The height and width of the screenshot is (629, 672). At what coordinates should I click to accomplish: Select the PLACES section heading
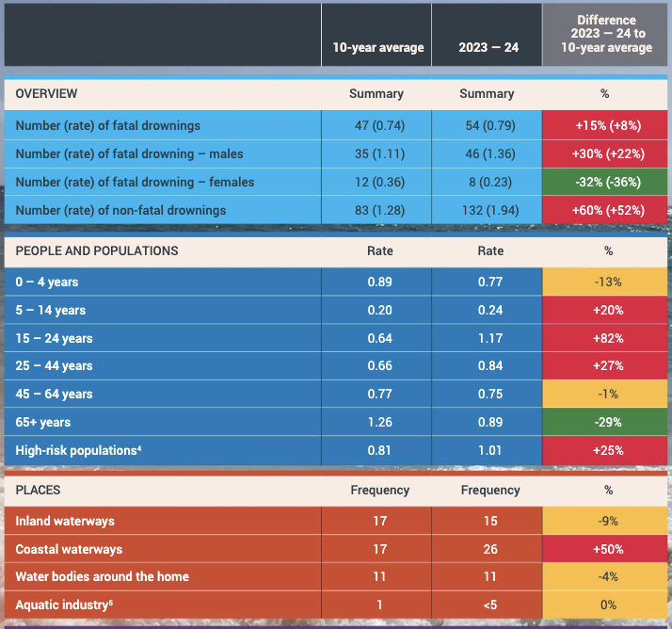(38, 491)
